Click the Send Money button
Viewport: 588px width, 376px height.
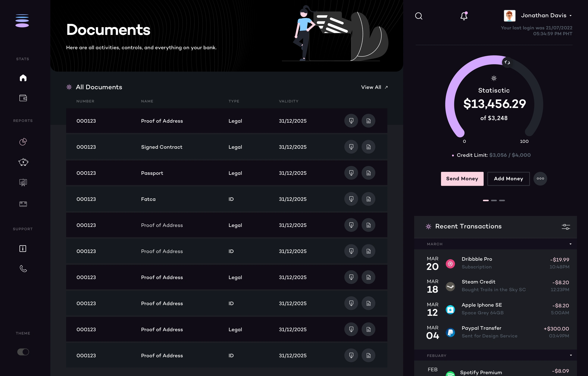462,179
